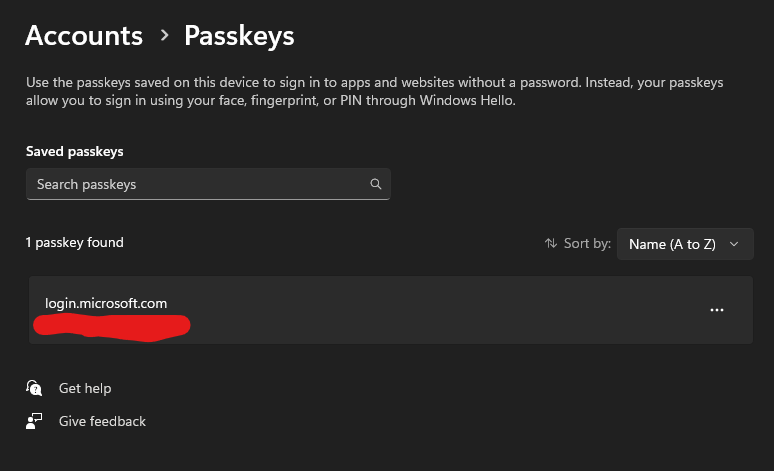Click the Get help icon
This screenshot has height=471, width=774.
coord(35,388)
